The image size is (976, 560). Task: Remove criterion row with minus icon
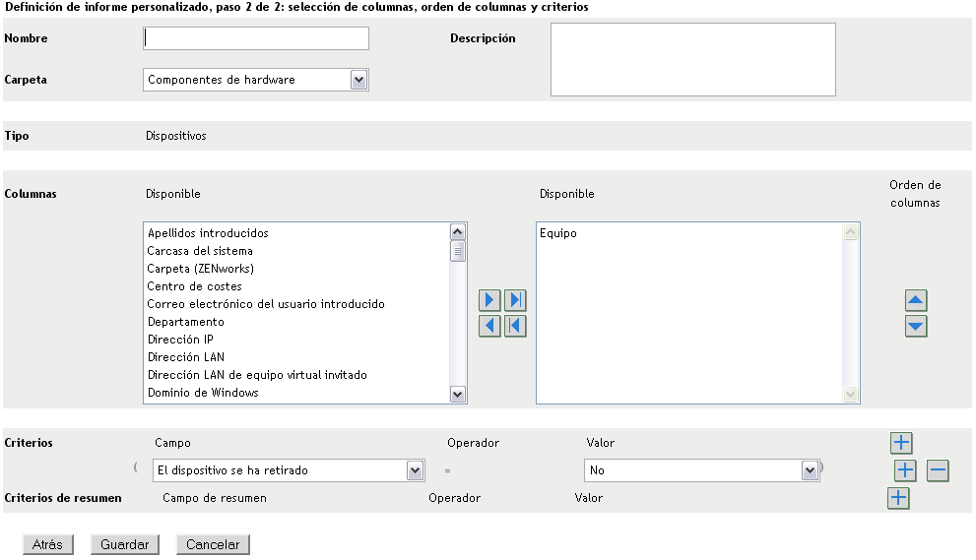(938, 470)
